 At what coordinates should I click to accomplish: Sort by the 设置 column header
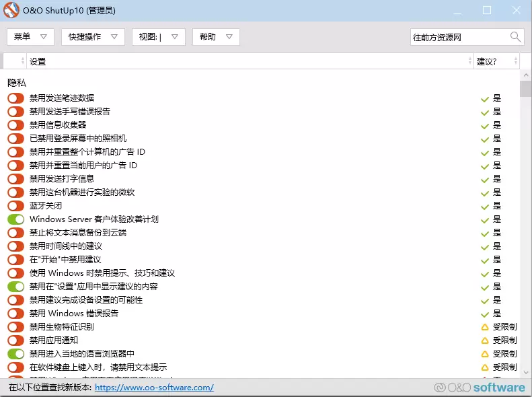point(250,61)
